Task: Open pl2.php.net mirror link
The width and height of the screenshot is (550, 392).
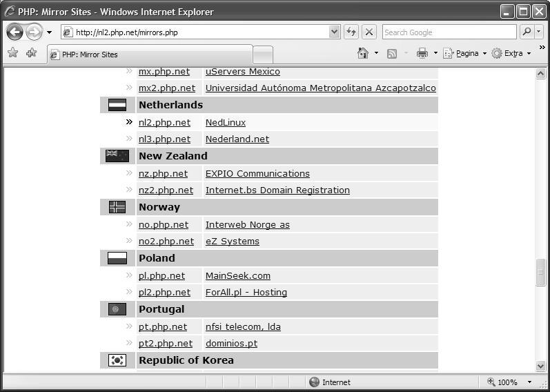Action: [x=164, y=293]
